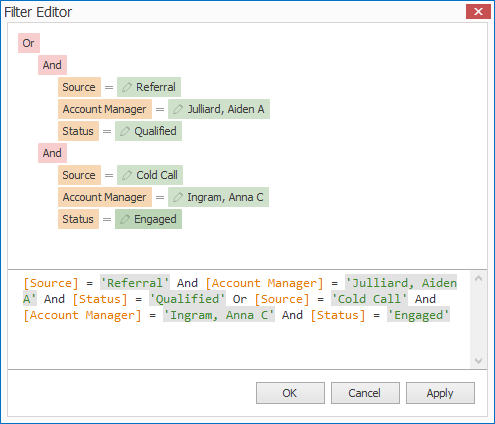The height and width of the screenshot is (424, 495).
Task: Edit the Cold Call value
Action: coord(150,175)
